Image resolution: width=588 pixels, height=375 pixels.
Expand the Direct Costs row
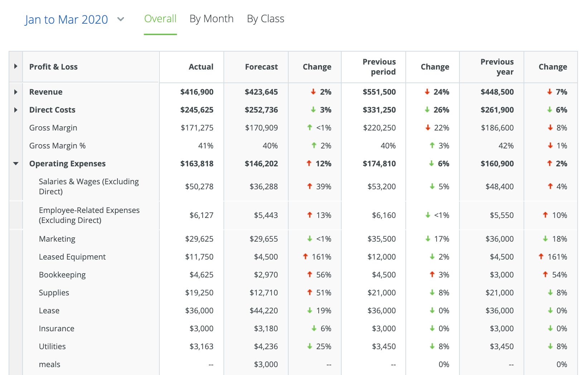pos(16,110)
